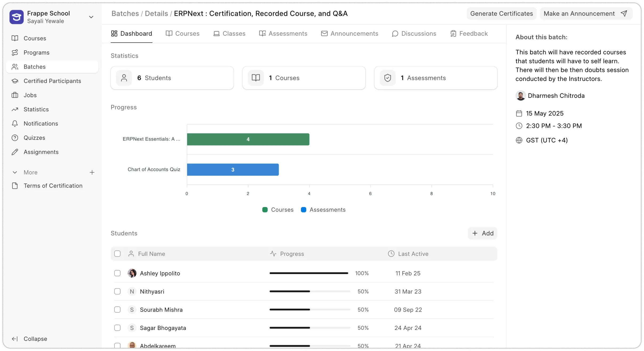The width and height of the screenshot is (644, 351).
Task: Open Quizzes from the sidebar
Action: pyautogui.click(x=34, y=138)
